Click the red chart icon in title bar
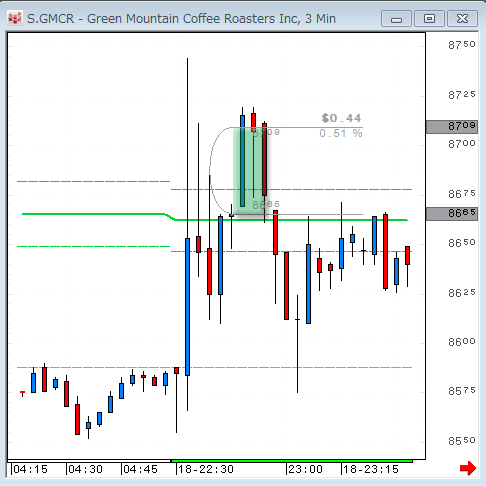 tap(15, 19)
